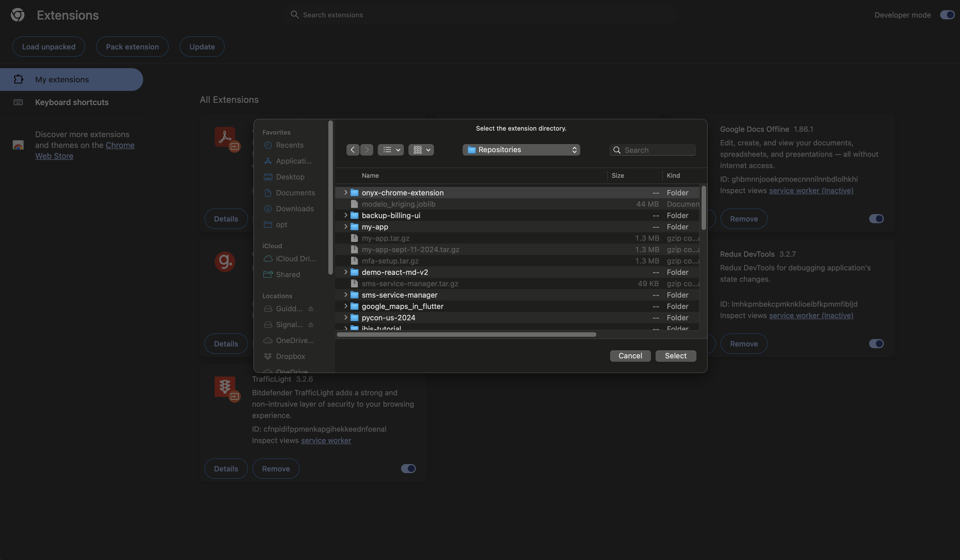
Task: Eject the Guidd volume
Action: click(311, 309)
